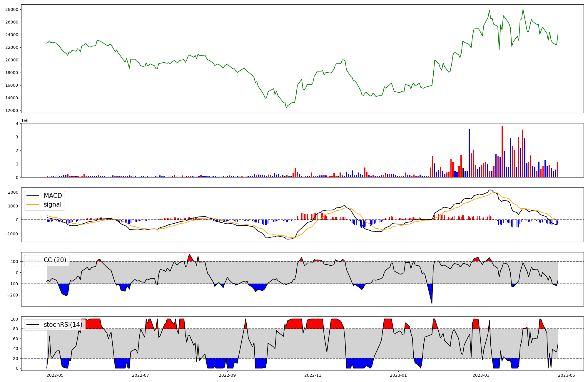Image resolution: width=588 pixels, height=382 pixels.
Task: Select the 2022-07 x-axis date label
Action: pyautogui.click(x=141, y=375)
